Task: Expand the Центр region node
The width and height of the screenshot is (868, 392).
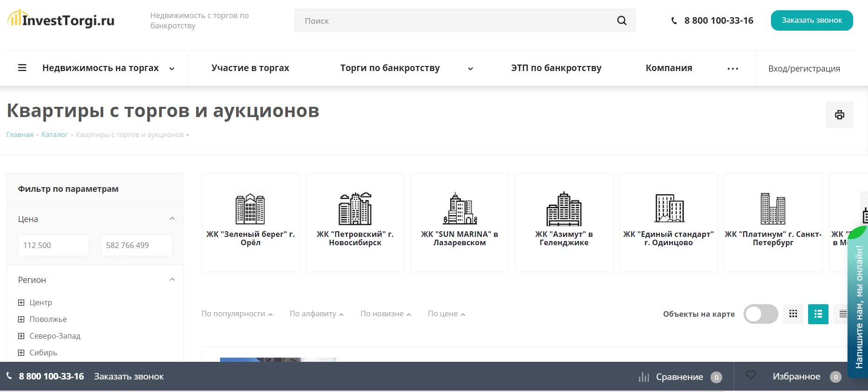Action: (x=21, y=302)
